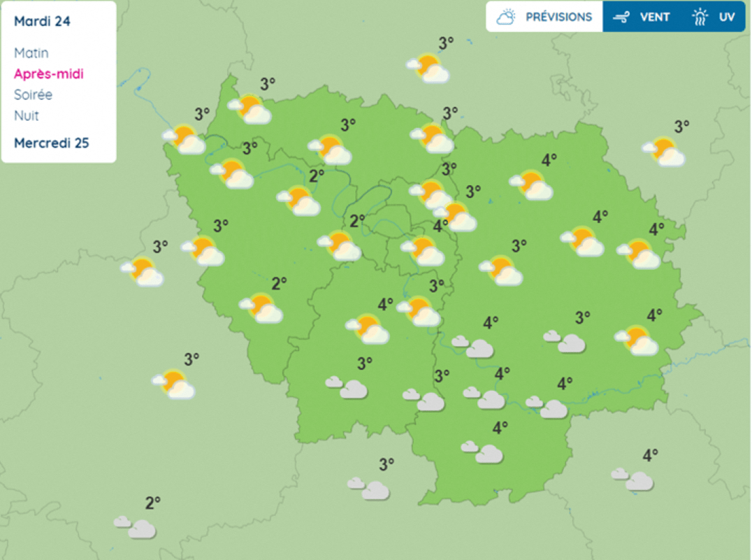The image size is (752, 560).
Task: Click the PRÉVISIONS button
Action: pyautogui.click(x=544, y=16)
